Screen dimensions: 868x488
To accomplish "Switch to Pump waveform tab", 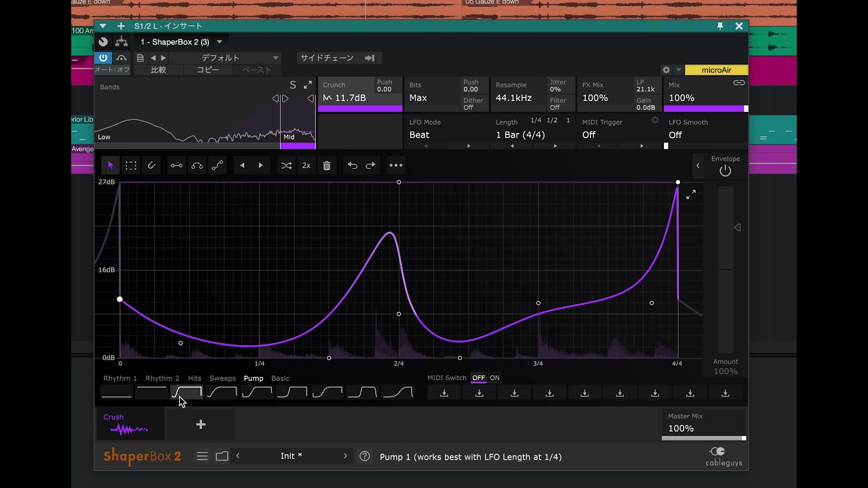I will coord(254,378).
